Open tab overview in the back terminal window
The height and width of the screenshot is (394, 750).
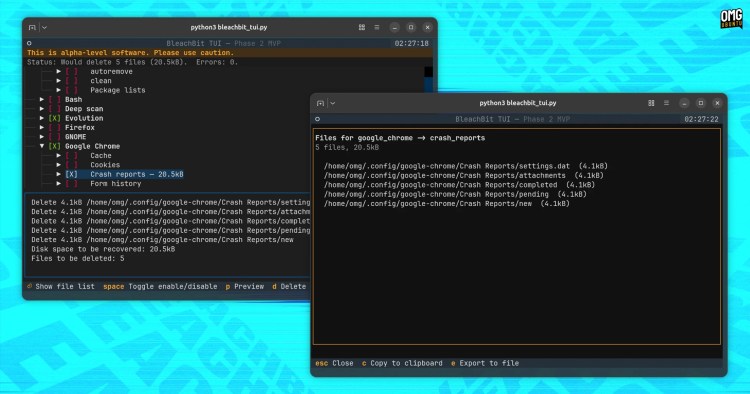[362, 28]
